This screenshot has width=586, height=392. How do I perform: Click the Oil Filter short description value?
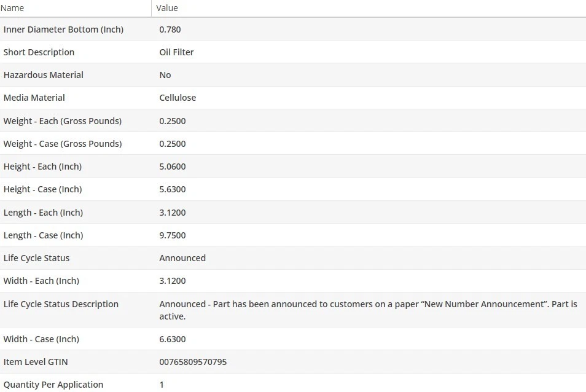176,52
